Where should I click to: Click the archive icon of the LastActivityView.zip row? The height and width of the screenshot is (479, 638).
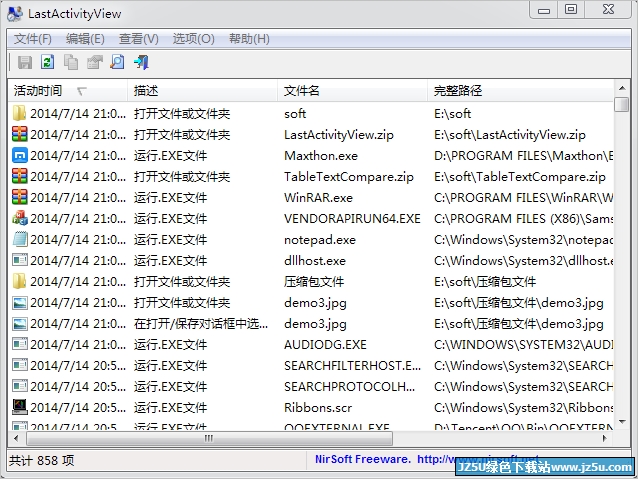click(20, 134)
